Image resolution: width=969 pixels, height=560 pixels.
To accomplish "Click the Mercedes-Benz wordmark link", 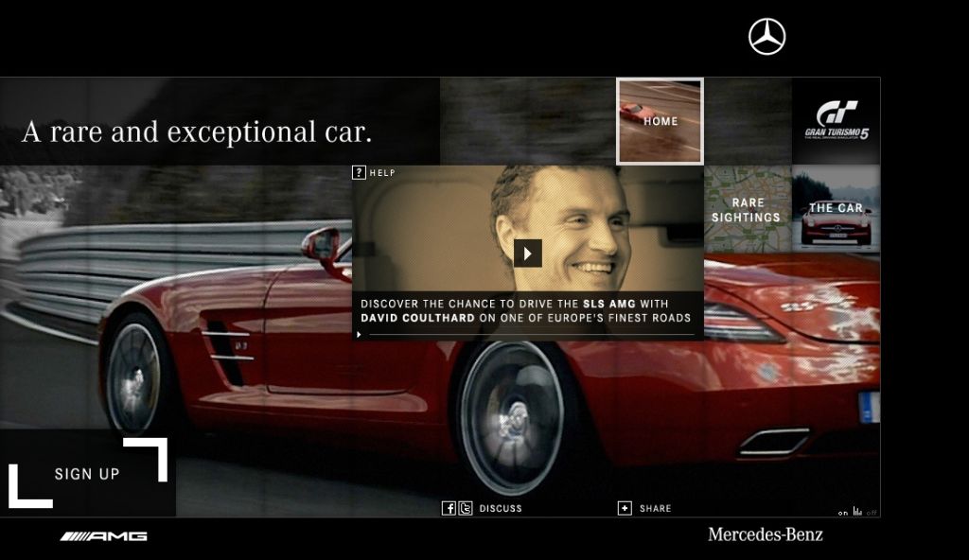I will click(765, 534).
